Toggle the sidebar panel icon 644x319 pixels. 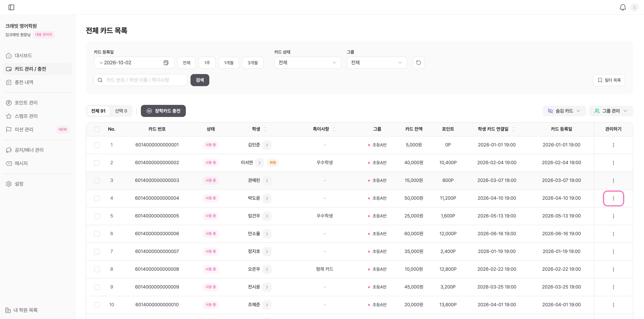[11, 7]
